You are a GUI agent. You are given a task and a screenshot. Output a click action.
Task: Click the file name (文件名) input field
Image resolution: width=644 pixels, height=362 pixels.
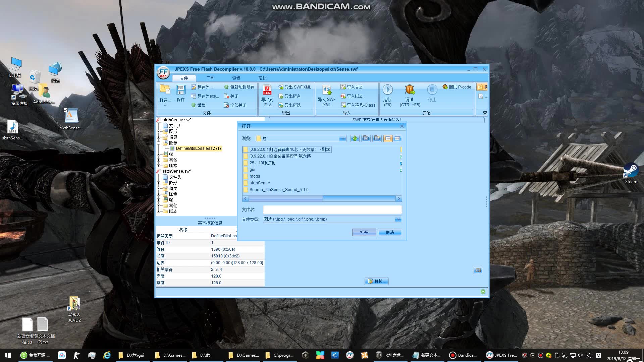click(x=332, y=210)
